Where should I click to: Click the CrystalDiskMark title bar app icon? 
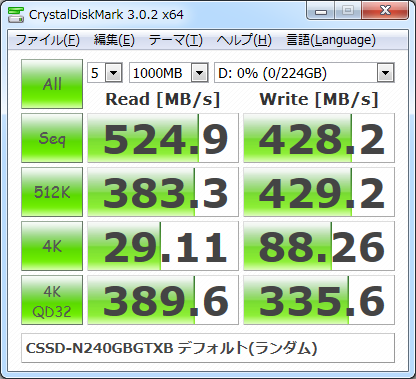(16, 14)
